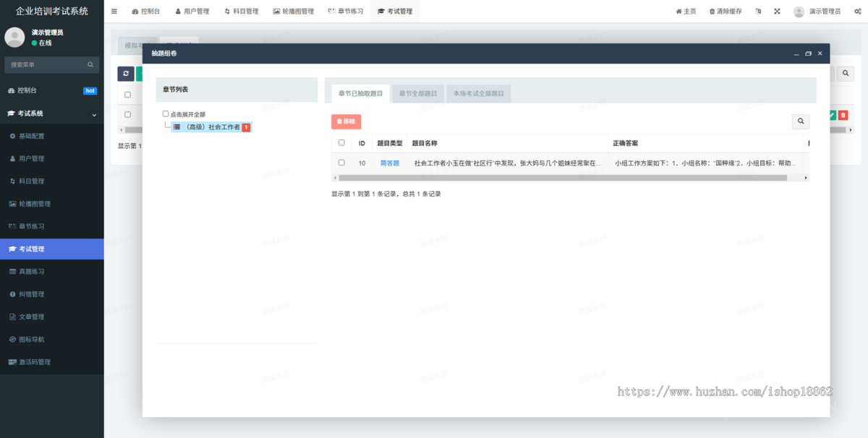
Task: Toggle the sidebar with the hamburger icon
Action: [x=114, y=11]
